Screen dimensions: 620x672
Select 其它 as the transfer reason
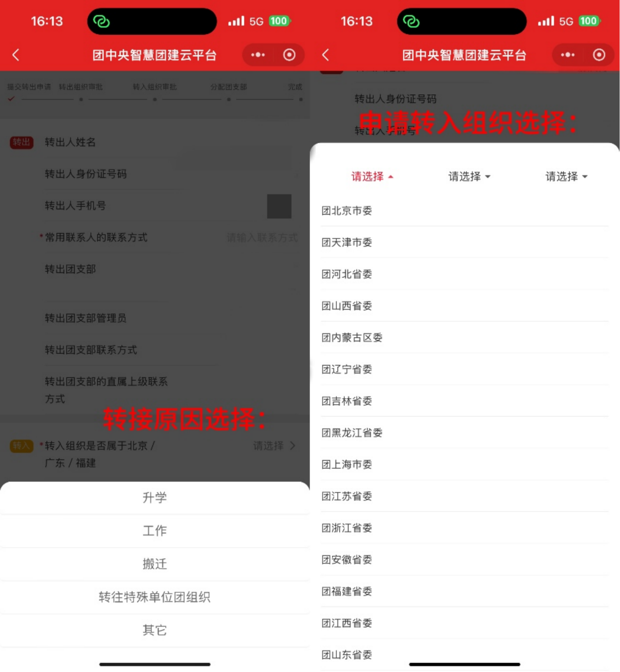(155, 630)
